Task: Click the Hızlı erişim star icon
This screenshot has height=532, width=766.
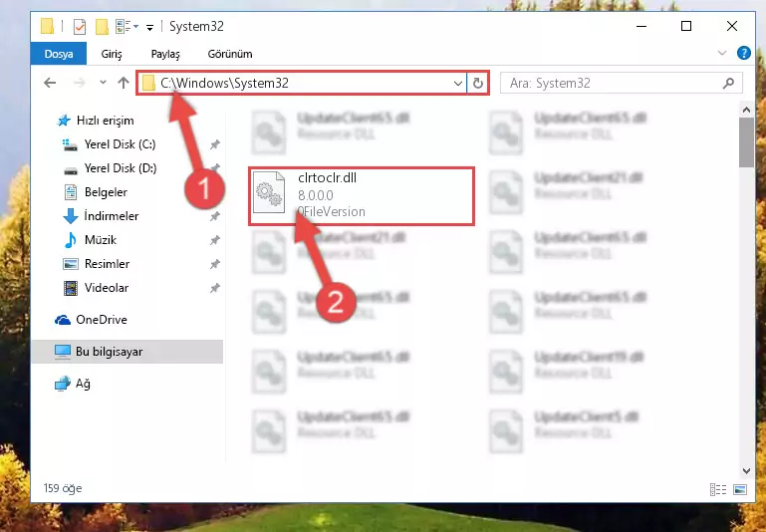Action: (64, 121)
